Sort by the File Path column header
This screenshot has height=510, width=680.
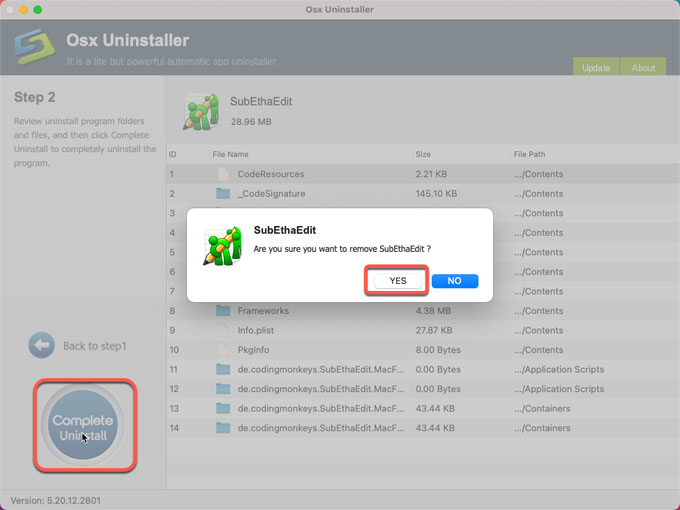(529, 154)
